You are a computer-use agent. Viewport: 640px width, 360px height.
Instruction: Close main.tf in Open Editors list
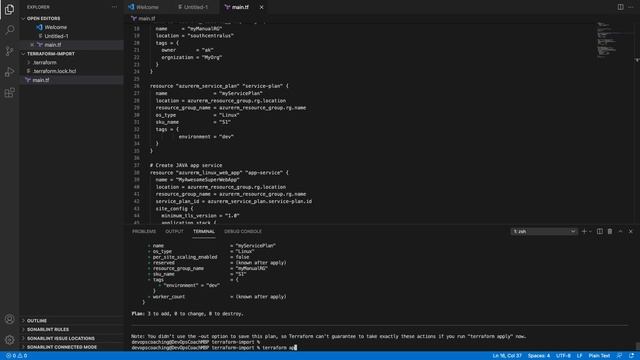point(32,45)
